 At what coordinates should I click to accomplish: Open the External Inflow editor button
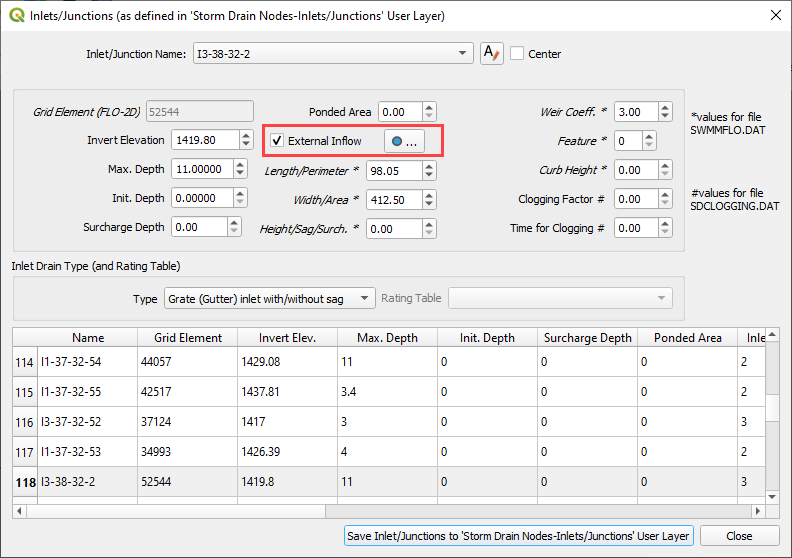pyautogui.click(x=405, y=142)
